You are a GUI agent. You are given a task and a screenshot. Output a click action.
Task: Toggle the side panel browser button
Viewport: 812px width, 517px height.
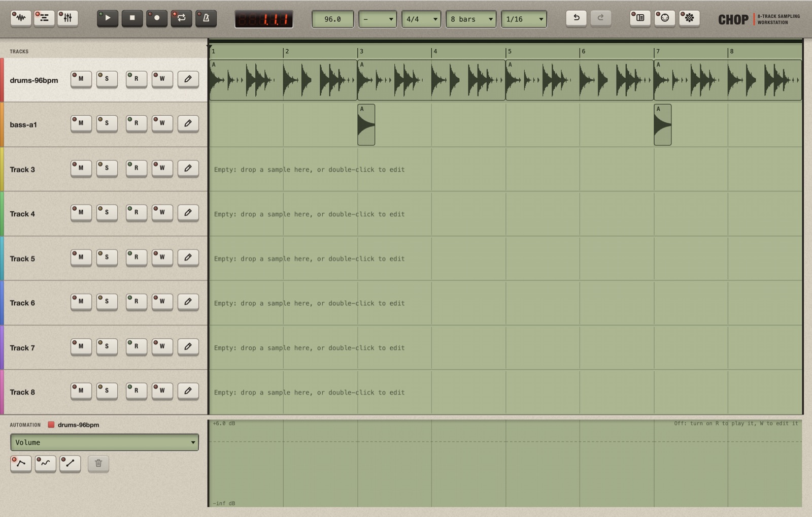(x=640, y=18)
